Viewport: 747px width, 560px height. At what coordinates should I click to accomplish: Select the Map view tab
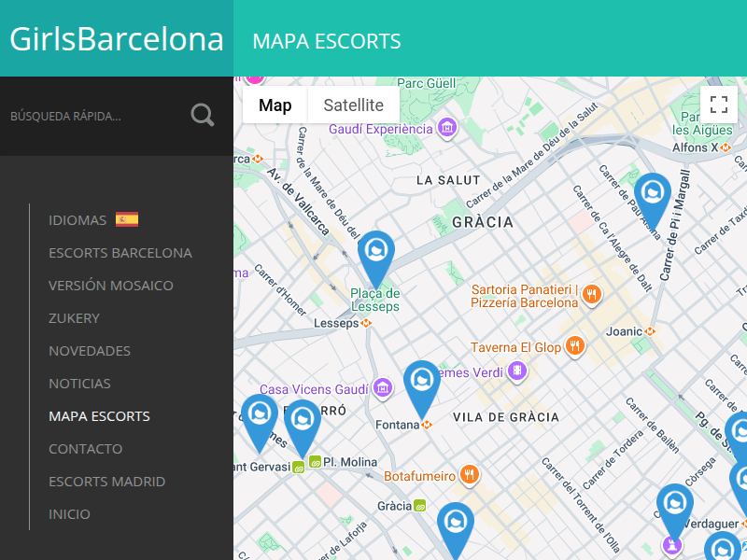[x=274, y=105]
